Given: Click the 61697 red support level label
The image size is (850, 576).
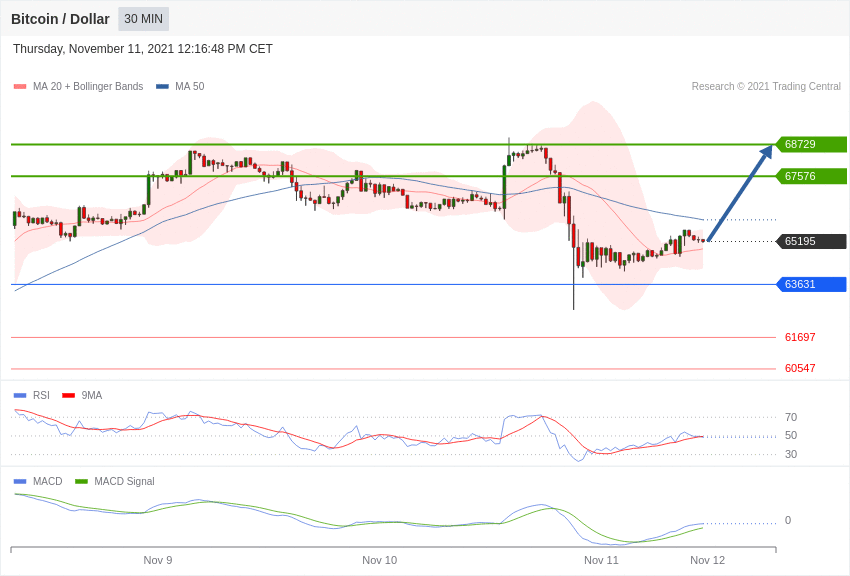Looking at the screenshot, I should point(800,337).
